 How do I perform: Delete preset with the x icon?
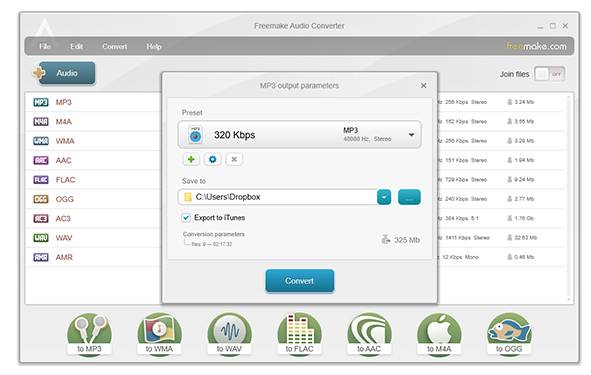tap(234, 159)
